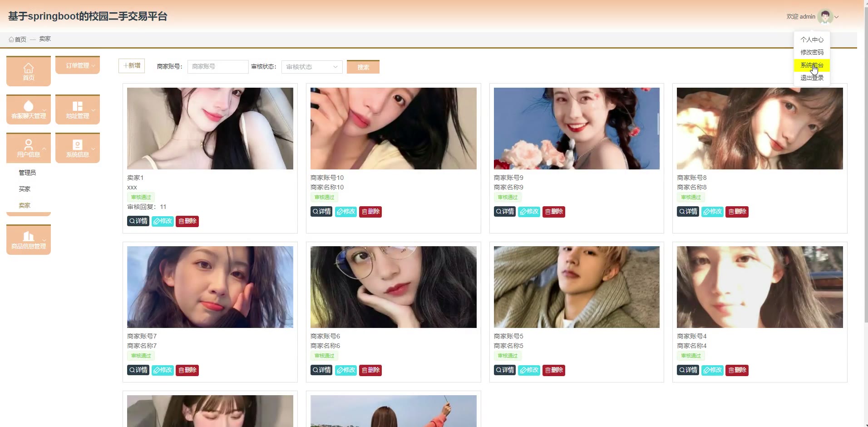This screenshot has height=427, width=868.
Task: View 详情 for 卖家1
Action: [x=138, y=221]
